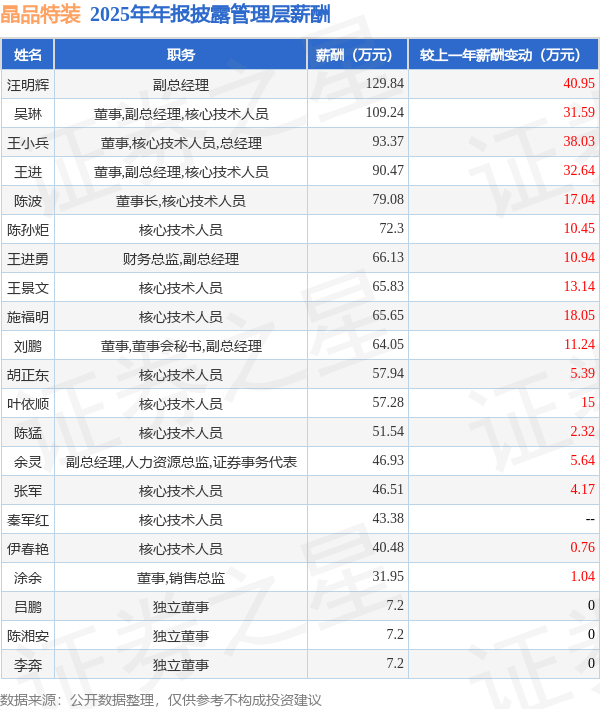Click the salary value 65.83

click(x=387, y=286)
